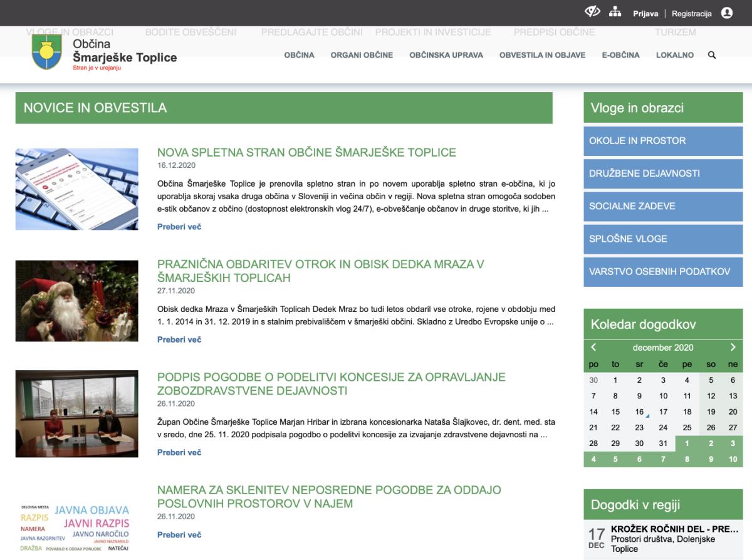Open the sitemap icon in top bar
752x560 pixels.
(615, 13)
